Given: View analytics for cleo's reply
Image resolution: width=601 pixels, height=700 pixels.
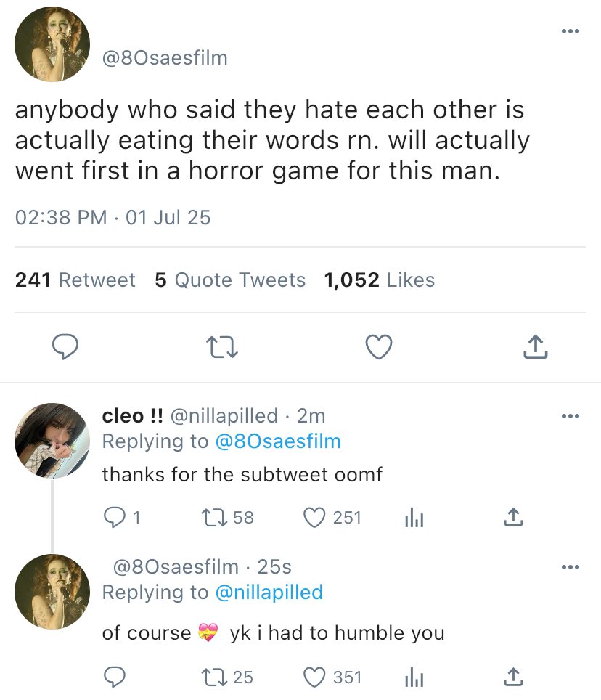Looking at the screenshot, I should click(x=412, y=517).
